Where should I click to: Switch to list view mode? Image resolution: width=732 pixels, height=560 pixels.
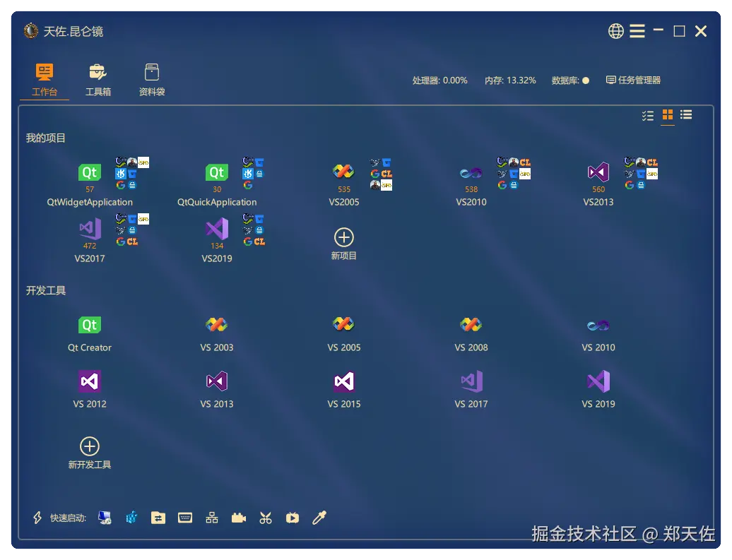686,115
